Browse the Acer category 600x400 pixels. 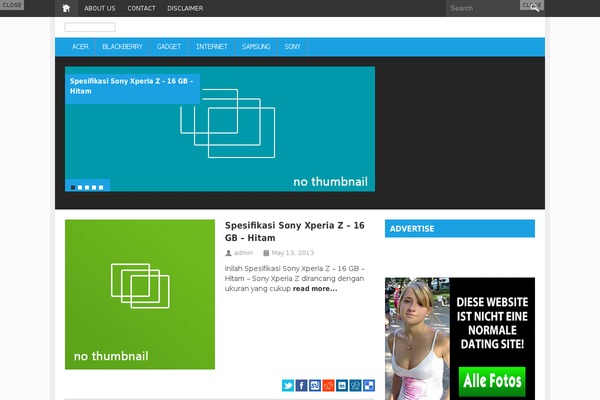[x=80, y=47]
